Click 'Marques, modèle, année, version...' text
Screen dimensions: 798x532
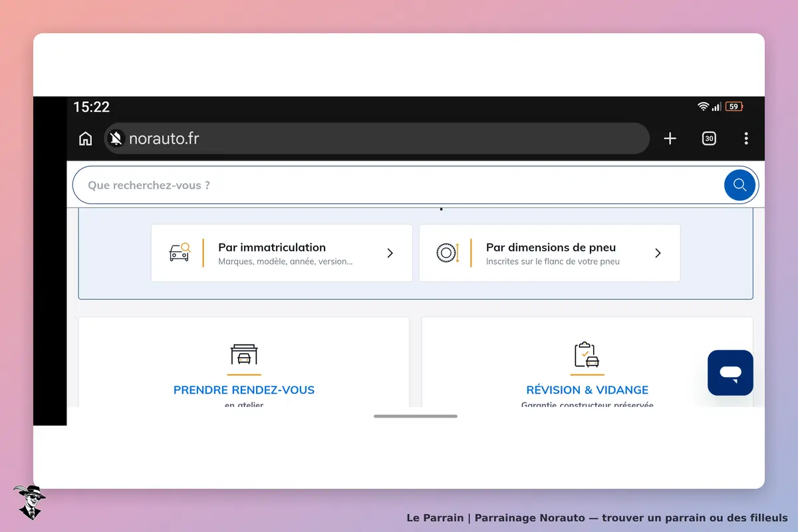click(x=285, y=262)
